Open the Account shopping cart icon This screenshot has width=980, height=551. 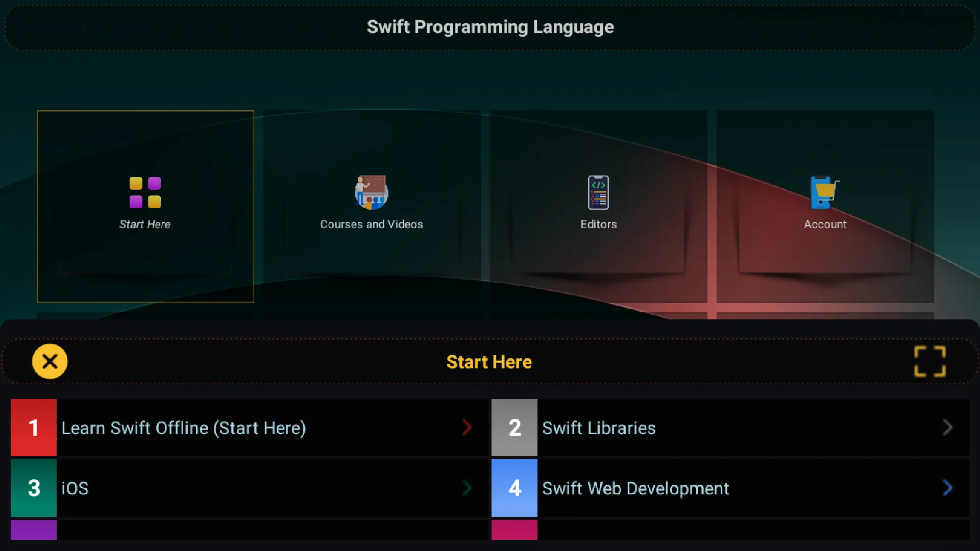pos(825,192)
